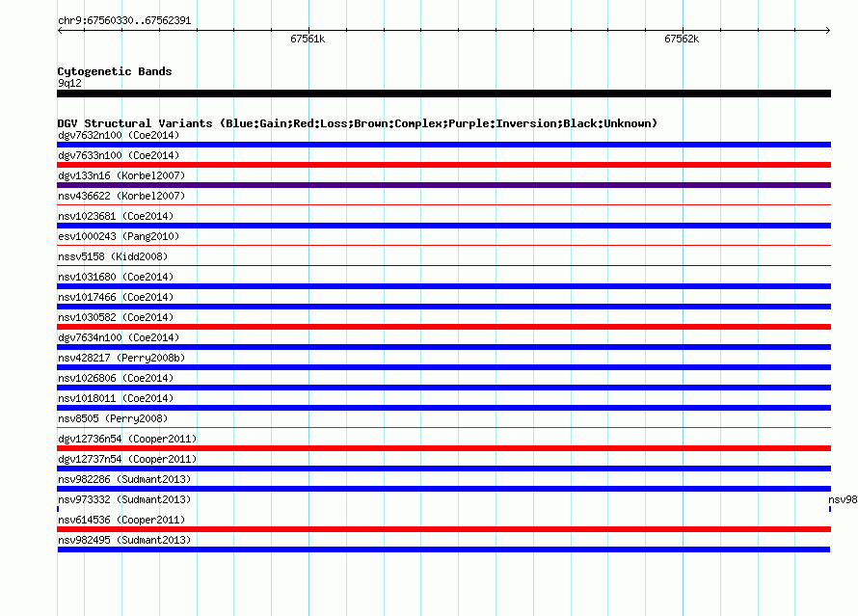This screenshot has height=616, width=858.
Task: Select the nsv428217 (Perry2008b) blue bar
Action: pyautogui.click(x=443, y=367)
